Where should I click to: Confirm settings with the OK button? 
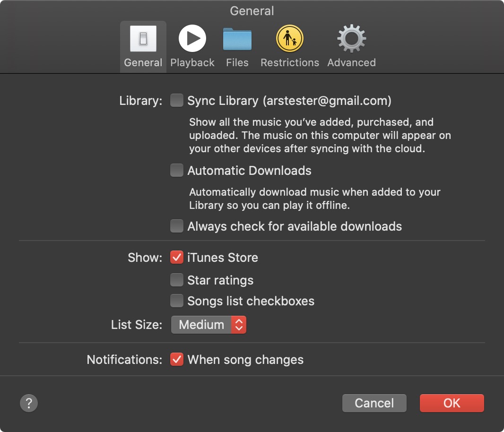pos(452,403)
